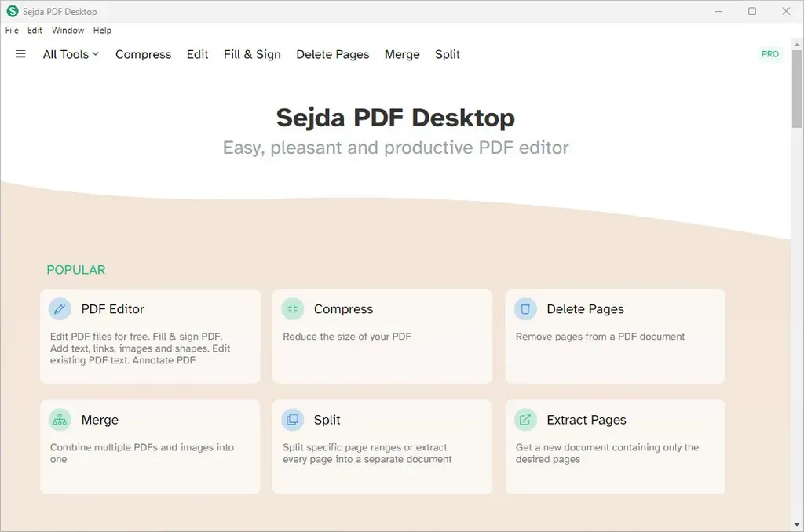804x532 pixels.
Task: Open the Compress card title
Action: click(x=344, y=309)
